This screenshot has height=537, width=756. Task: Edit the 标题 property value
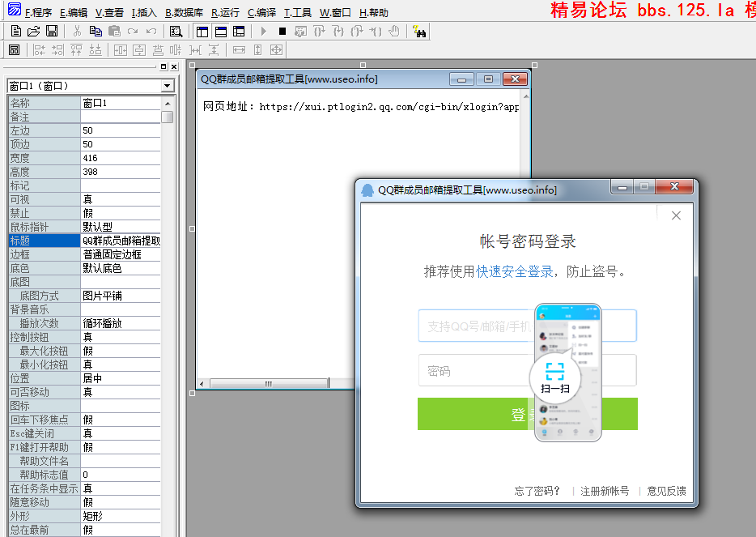pyautogui.click(x=121, y=241)
